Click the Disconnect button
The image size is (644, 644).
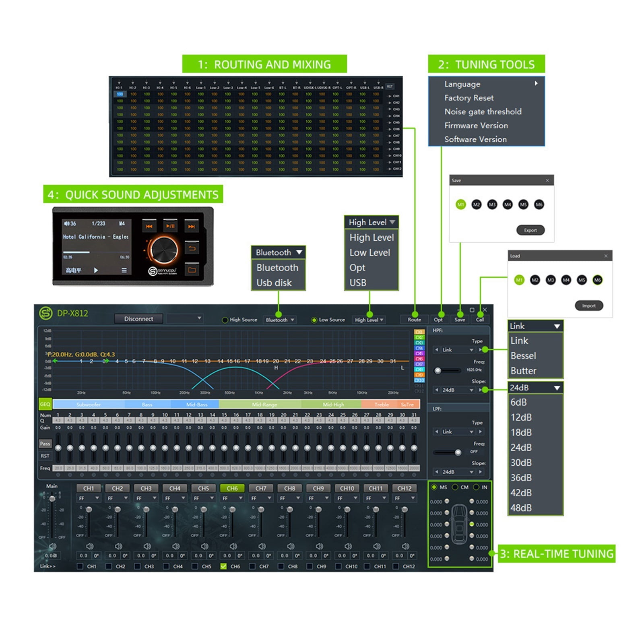click(x=139, y=319)
